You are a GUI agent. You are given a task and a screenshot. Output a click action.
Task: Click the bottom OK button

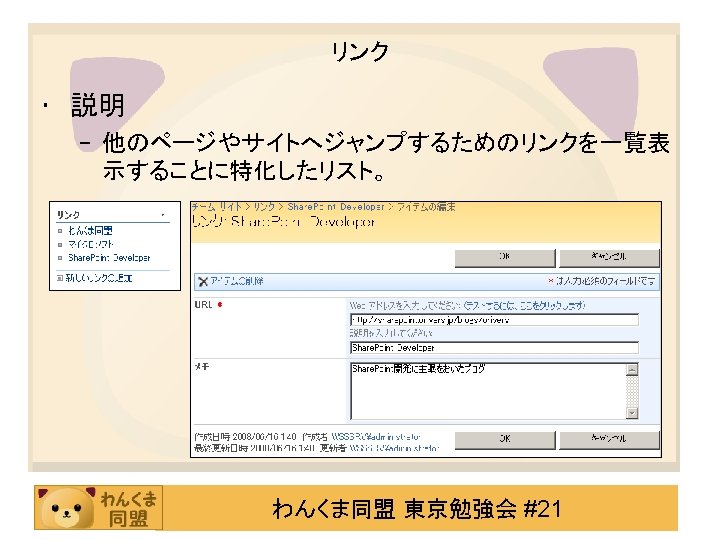505,440
